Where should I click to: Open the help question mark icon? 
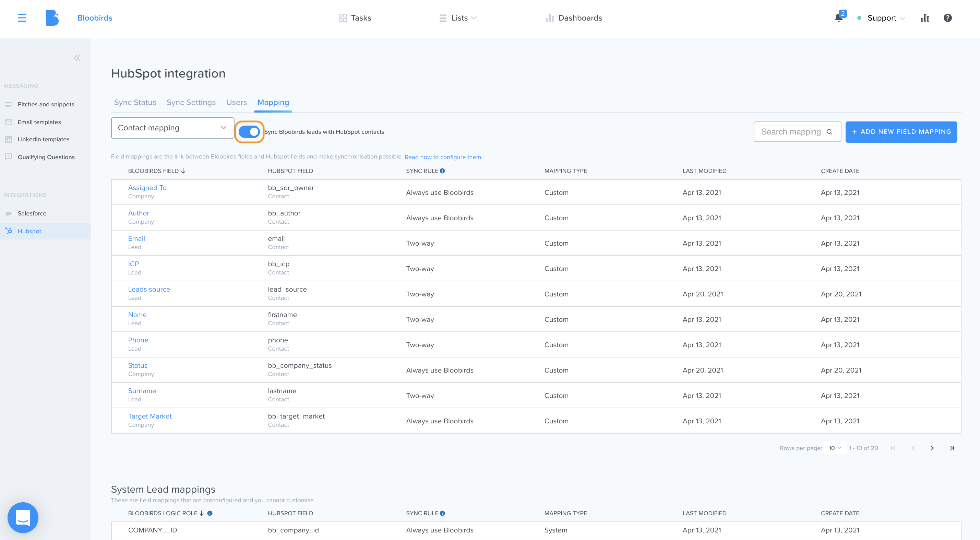point(947,18)
